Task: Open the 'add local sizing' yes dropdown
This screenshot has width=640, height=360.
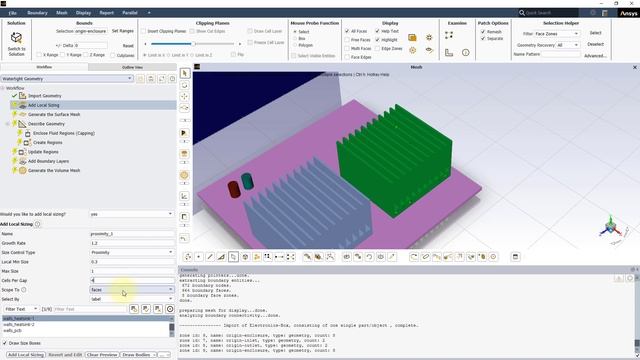Action: click(x=132, y=214)
